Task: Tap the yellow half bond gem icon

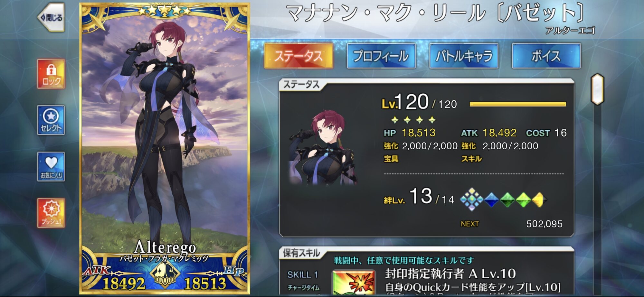Action: pyautogui.click(x=538, y=200)
